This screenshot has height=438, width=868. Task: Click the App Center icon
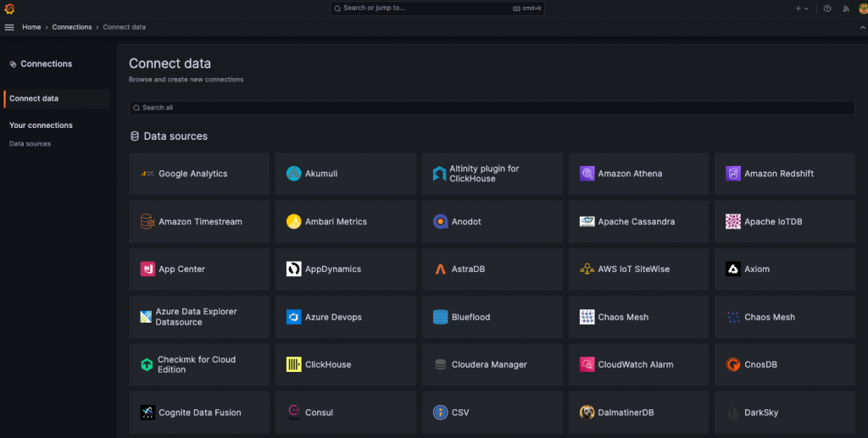click(x=147, y=269)
